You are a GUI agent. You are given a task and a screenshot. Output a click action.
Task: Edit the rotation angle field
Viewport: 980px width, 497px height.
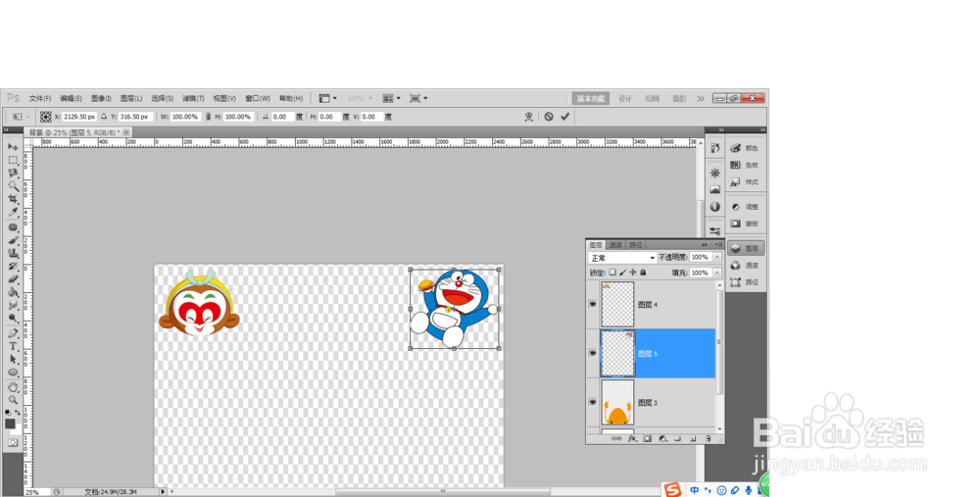coord(283,117)
